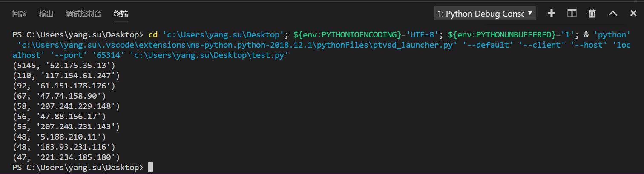Maximize the panel with the up chevron
The image size is (644, 174).
(x=613, y=13)
